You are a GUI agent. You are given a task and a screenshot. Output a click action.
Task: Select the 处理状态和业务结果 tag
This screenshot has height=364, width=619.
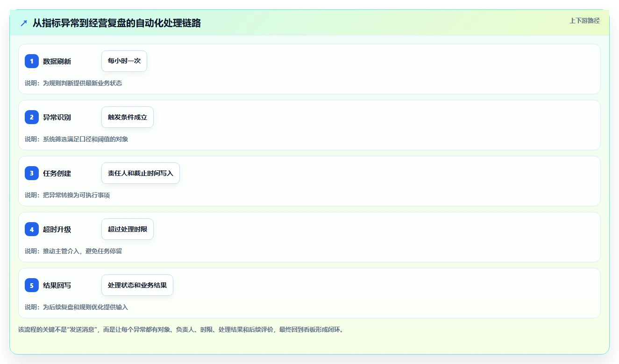point(137,285)
